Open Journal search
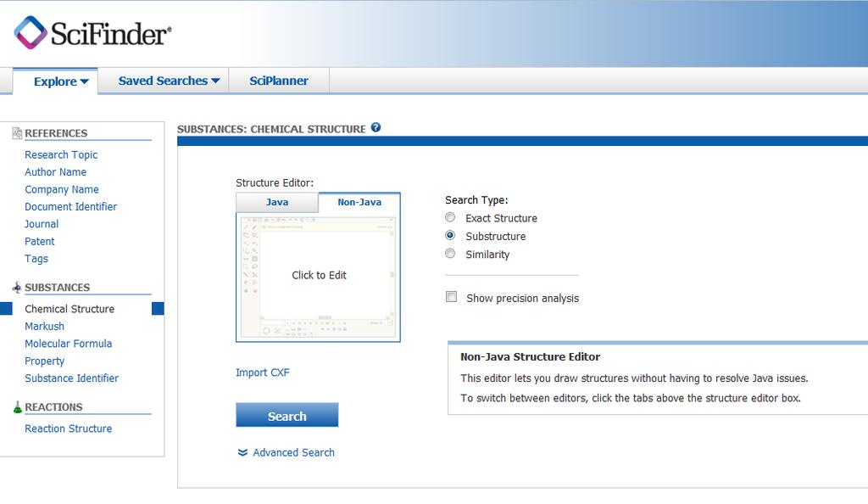Viewport: 868px width, 504px height. [42, 224]
